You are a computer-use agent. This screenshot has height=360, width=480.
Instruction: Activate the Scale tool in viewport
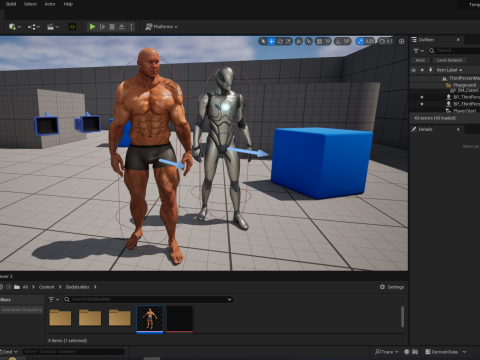[288, 41]
